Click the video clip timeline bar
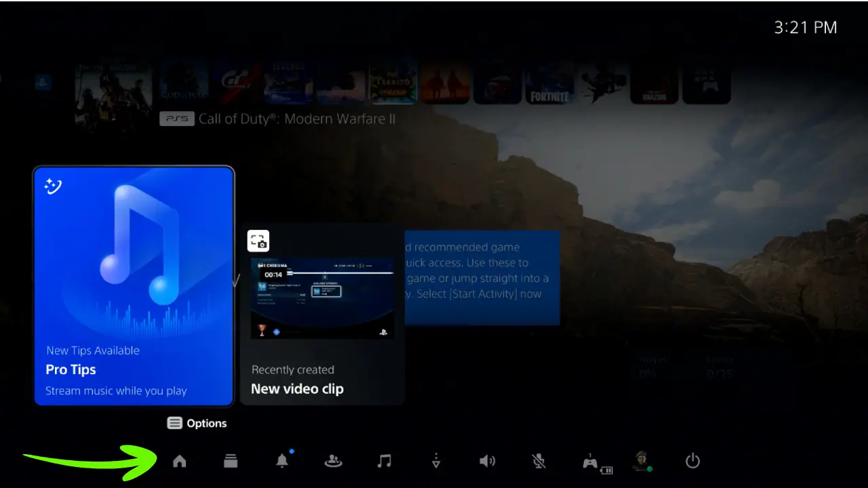Screen dimensions: 868x488 pyautogui.click(x=339, y=273)
